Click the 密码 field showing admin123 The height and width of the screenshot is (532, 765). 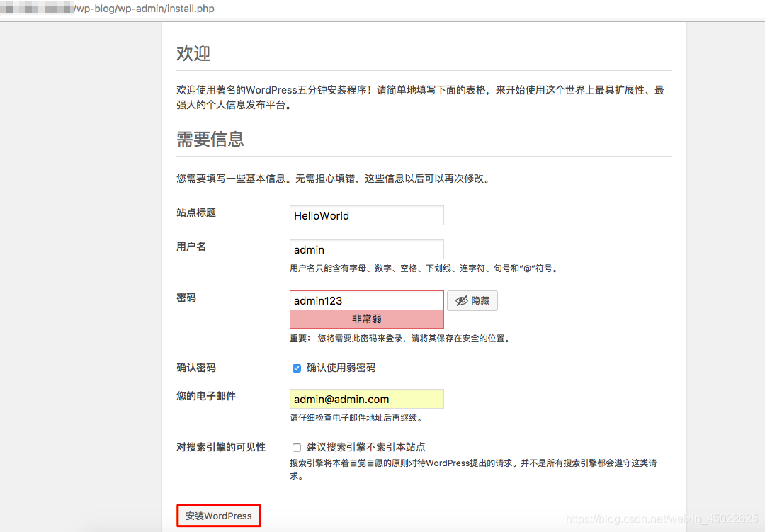pos(366,300)
